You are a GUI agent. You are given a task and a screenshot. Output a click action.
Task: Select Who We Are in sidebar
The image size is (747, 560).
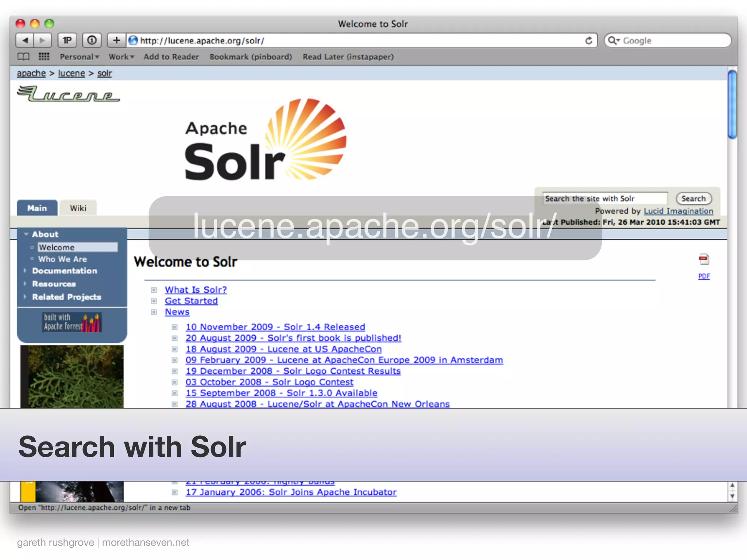tap(63, 259)
